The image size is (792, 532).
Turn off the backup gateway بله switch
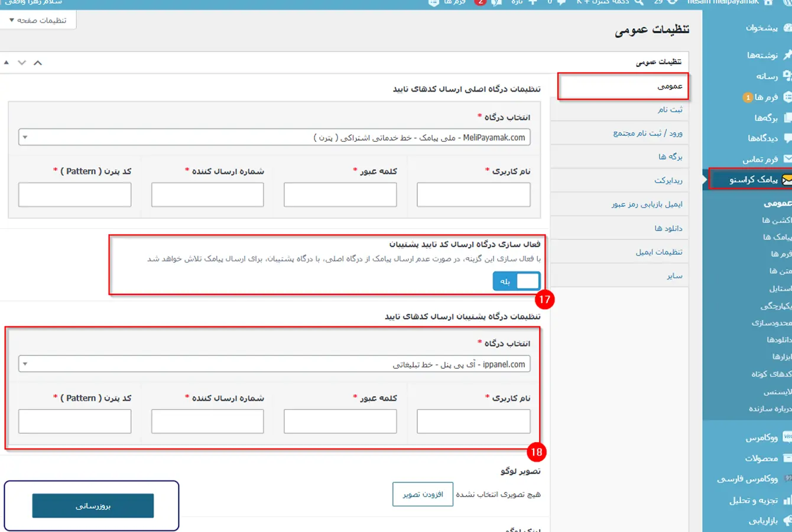[x=517, y=281]
